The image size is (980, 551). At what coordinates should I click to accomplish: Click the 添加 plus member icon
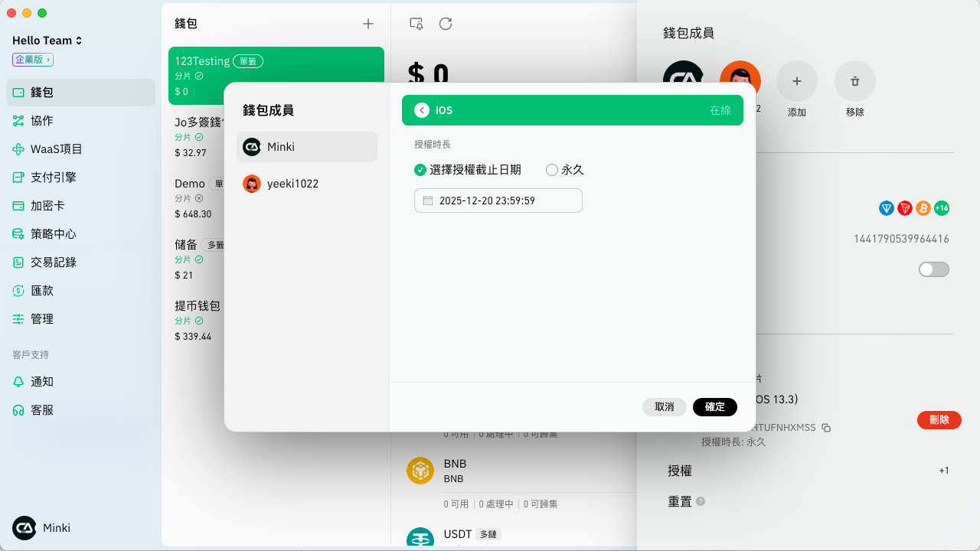[x=796, y=81]
